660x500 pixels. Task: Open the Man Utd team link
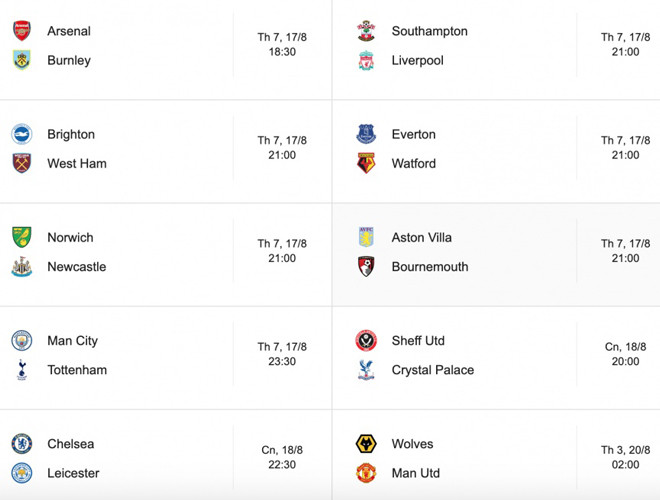[x=415, y=473]
